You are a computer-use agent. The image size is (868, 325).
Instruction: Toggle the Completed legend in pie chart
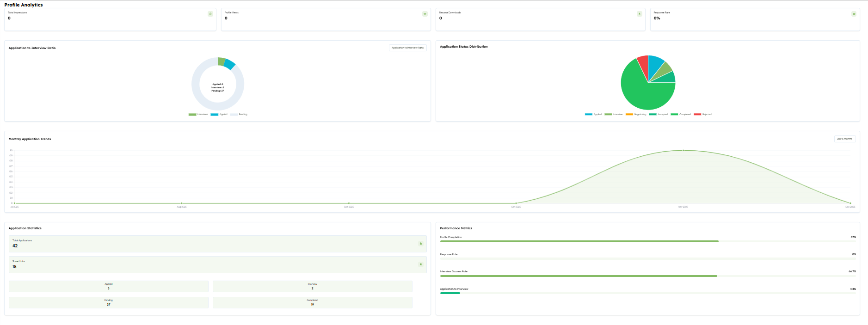tap(681, 114)
